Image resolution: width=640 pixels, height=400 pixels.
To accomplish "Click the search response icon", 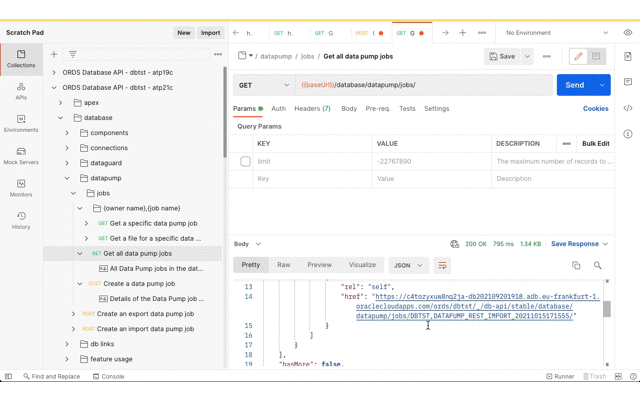I will point(598,266).
